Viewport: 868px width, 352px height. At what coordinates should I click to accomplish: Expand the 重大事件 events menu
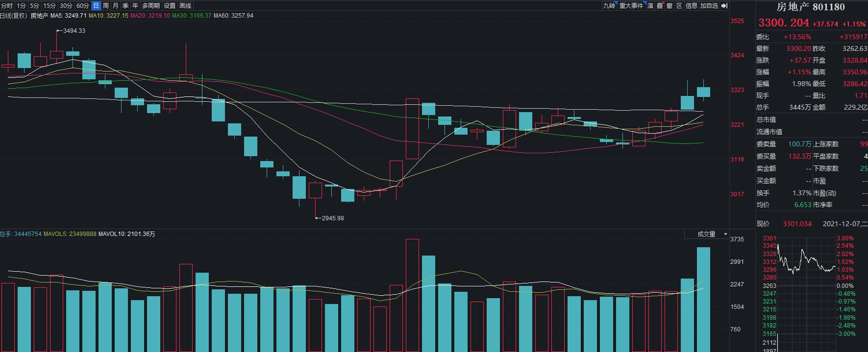(x=631, y=6)
